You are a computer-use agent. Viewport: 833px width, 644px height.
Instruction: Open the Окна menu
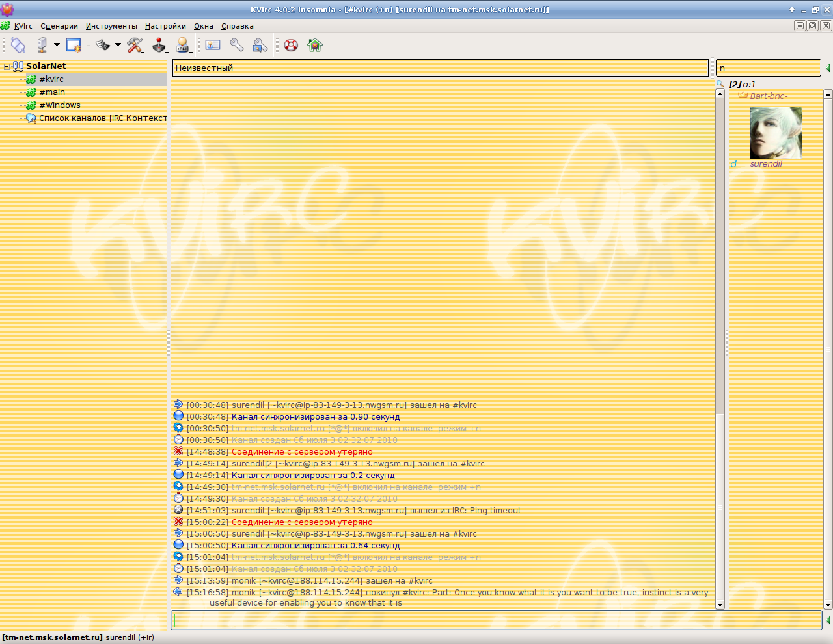point(204,26)
